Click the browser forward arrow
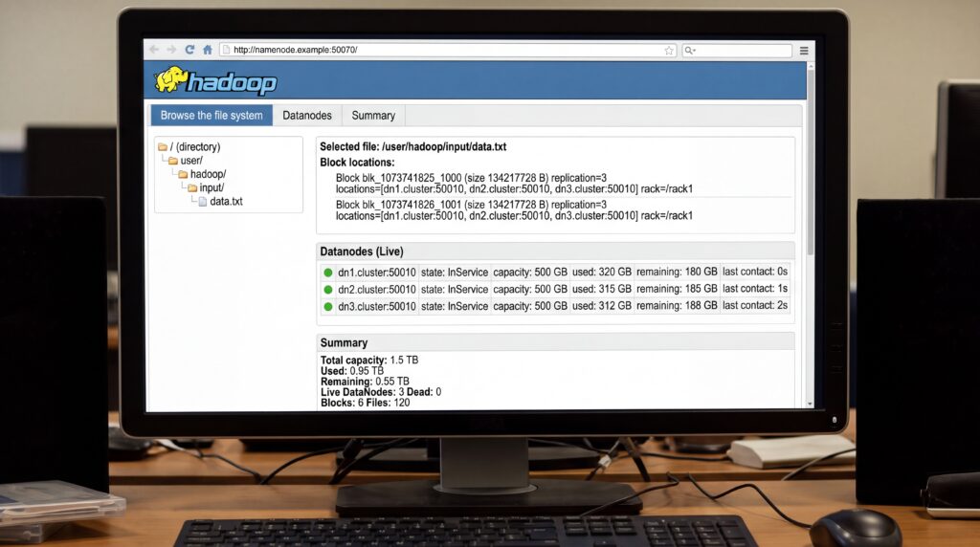The image size is (980, 547). 171,50
